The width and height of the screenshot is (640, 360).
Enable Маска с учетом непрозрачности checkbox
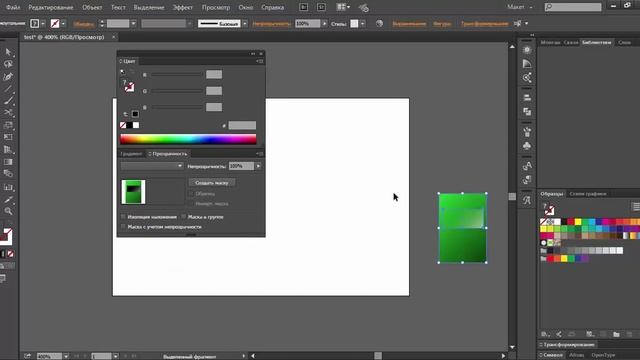(123, 227)
